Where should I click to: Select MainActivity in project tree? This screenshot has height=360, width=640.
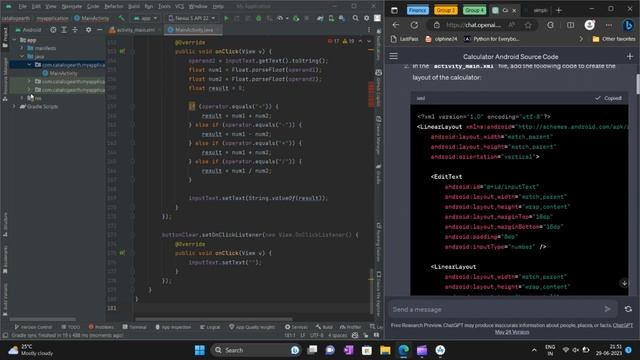pos(60,73)
